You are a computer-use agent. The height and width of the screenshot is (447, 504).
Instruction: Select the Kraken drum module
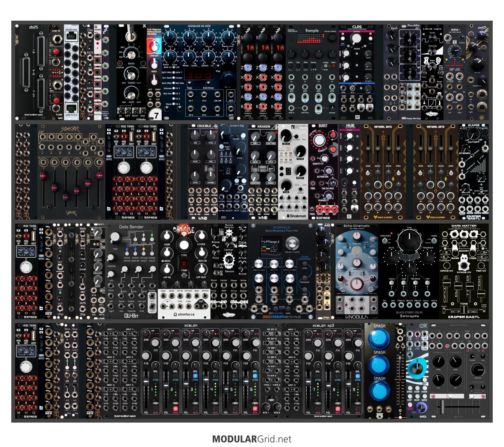[263, 172]
